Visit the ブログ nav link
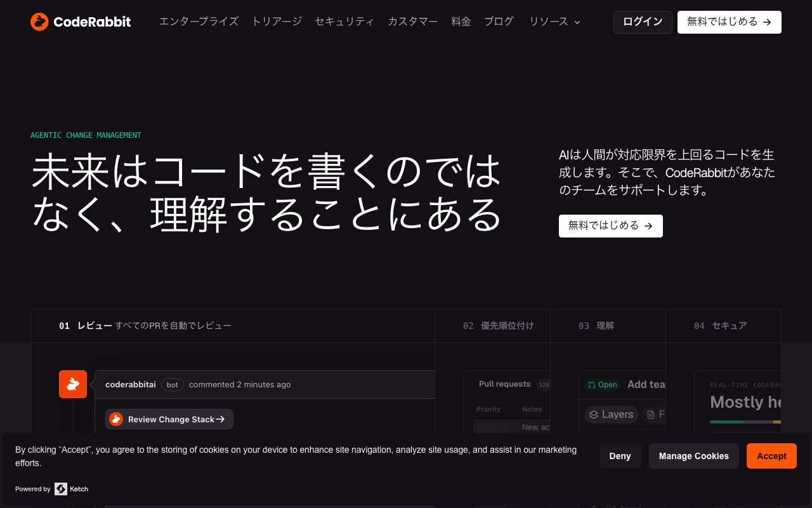812x508 pixels. 499,22
